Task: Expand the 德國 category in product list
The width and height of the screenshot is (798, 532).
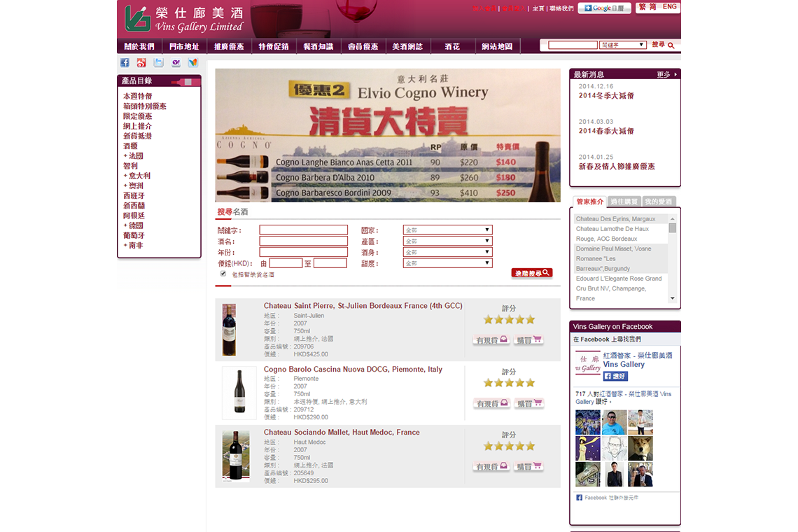Action: click(x=133, y=225)
